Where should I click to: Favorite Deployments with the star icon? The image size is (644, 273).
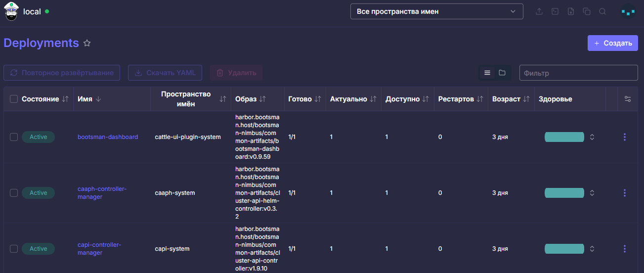[87, 43]
